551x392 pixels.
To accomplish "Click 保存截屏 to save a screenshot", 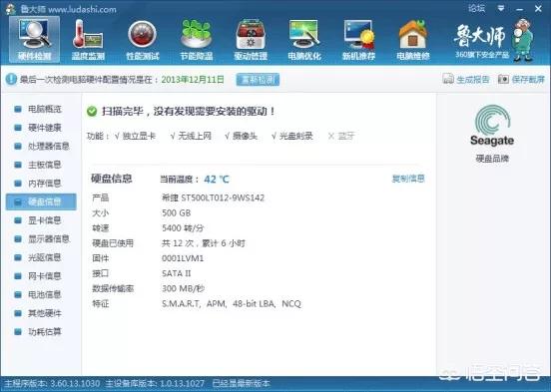I will pyautogui.click(x=521, y=80).
